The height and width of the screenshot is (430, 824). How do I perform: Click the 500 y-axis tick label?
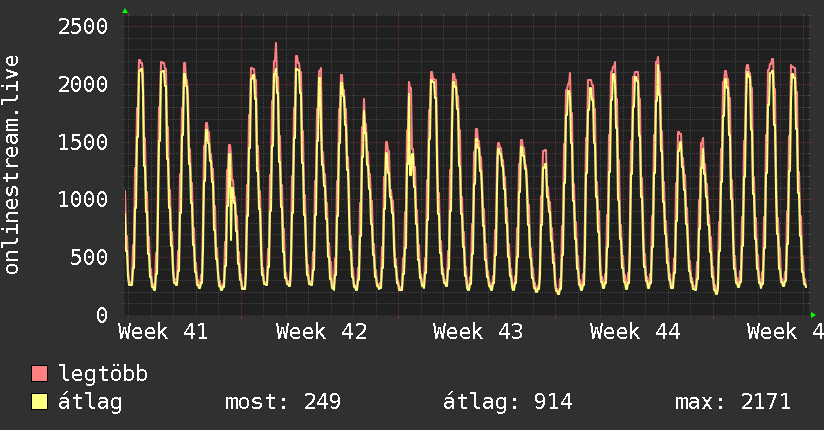pos(89,257)
